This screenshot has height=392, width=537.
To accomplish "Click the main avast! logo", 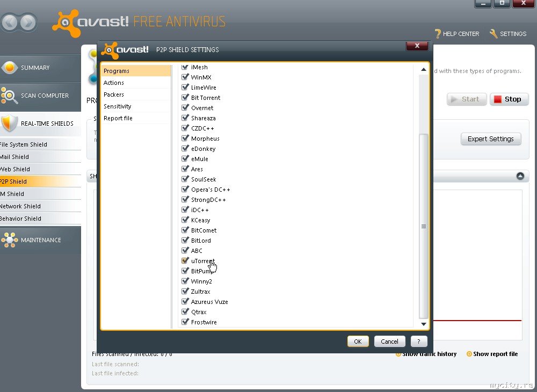I will 91,23.
